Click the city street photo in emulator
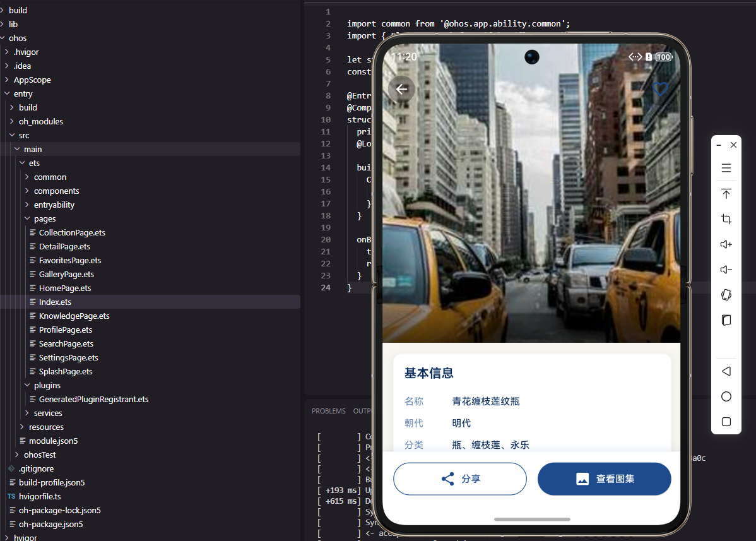Screen dimensions: 756x541 [531, 193]
